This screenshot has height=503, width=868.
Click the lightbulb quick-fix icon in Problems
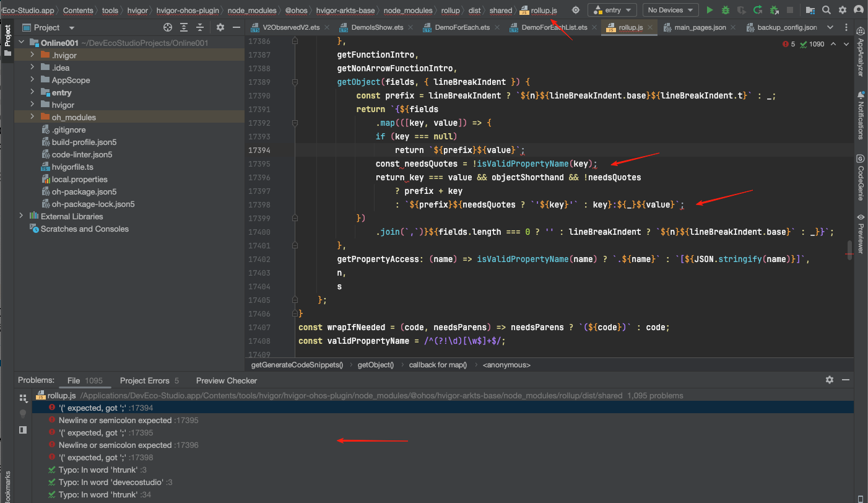(x=23, y=413)
